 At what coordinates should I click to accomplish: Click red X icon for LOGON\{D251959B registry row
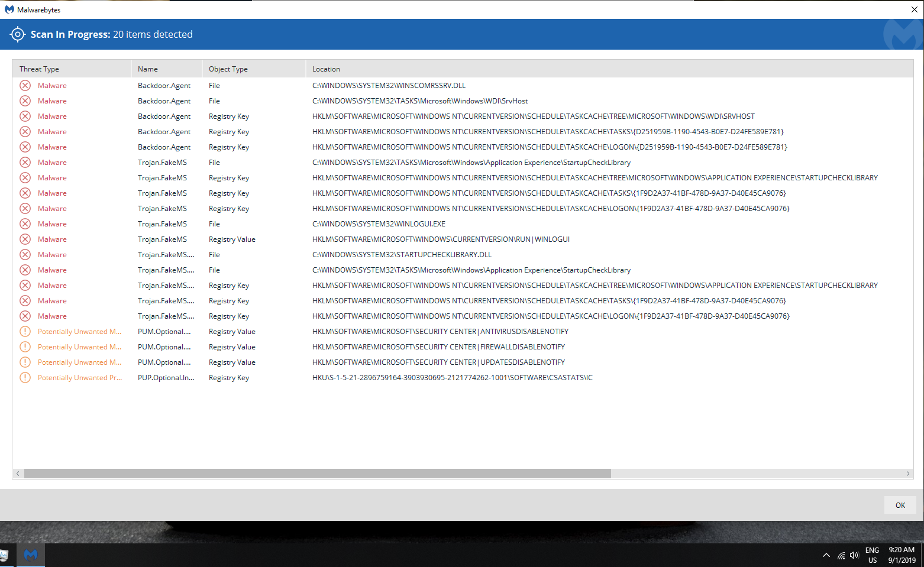pos(25,147)
